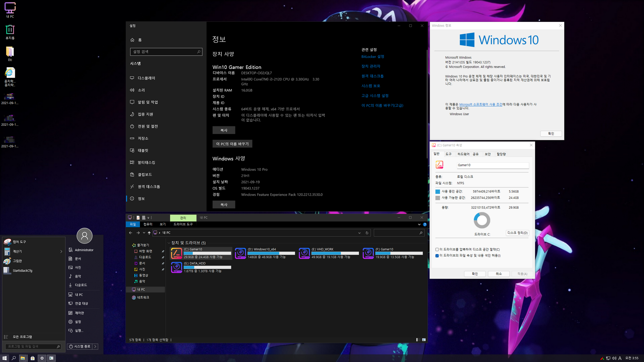Click the volume icon in system tray

point(614,358)
